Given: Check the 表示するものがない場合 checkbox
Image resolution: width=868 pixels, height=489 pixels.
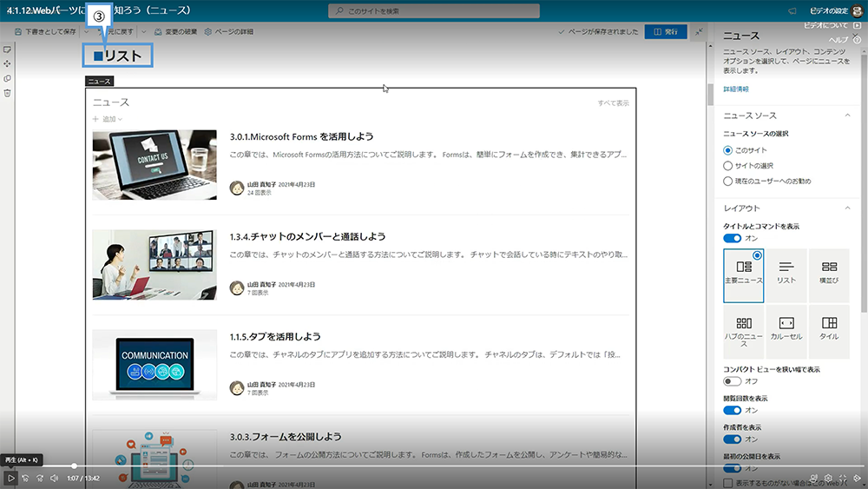Looking at the screenshot, I should 728,484.
